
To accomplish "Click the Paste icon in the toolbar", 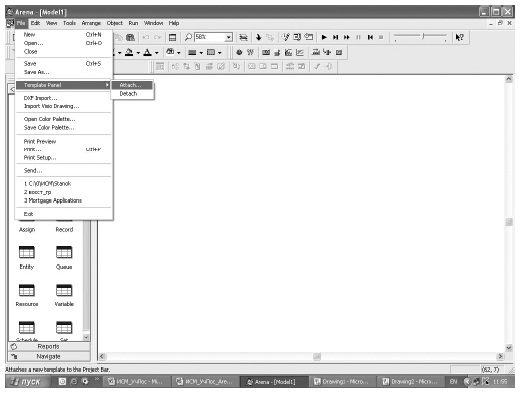I will (x=130, y=37).
